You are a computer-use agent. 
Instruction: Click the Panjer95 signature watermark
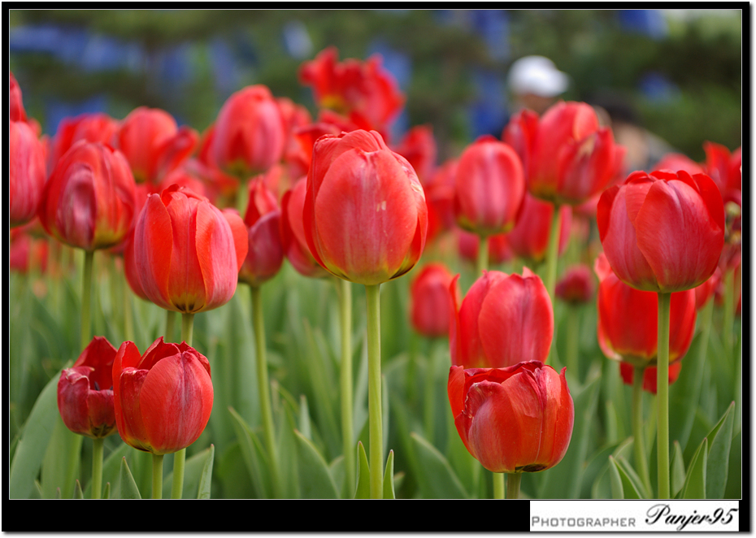pos(691,516)
